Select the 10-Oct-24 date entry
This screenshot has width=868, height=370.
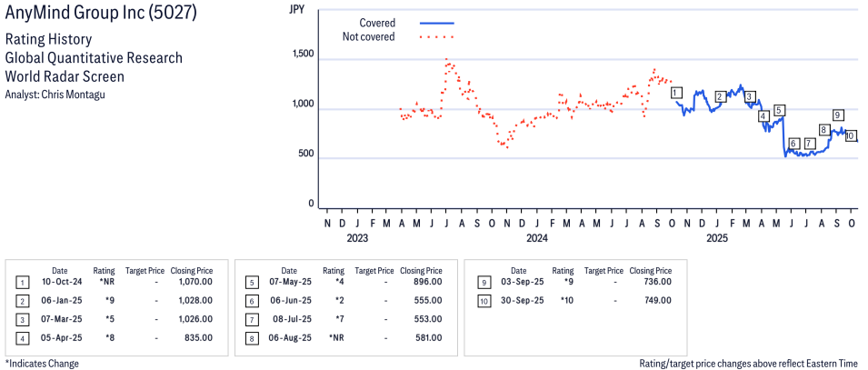[59, 283]
